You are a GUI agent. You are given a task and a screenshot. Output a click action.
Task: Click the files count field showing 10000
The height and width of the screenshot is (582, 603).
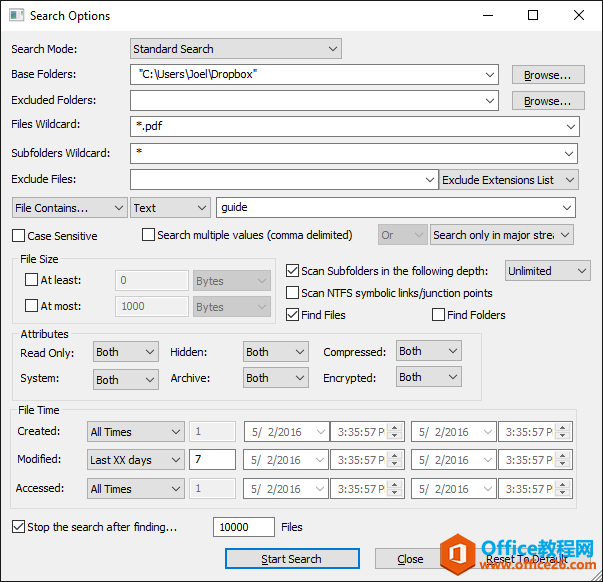click(244, 527)
